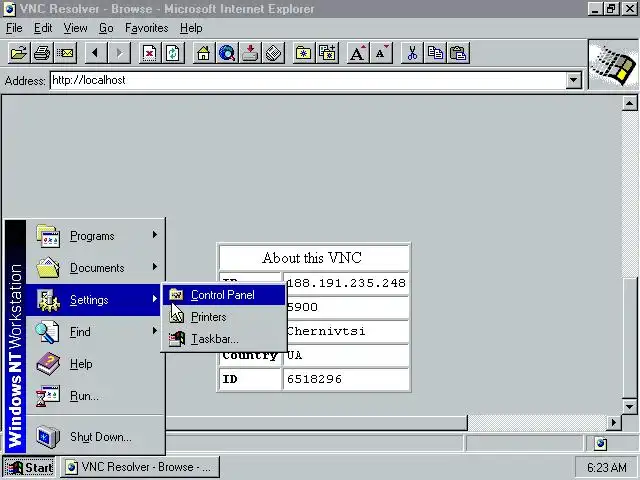This screenshot has width=640, height=480.
Task: Stop loading with the red X page icon
Action: (x=149, y=53)
